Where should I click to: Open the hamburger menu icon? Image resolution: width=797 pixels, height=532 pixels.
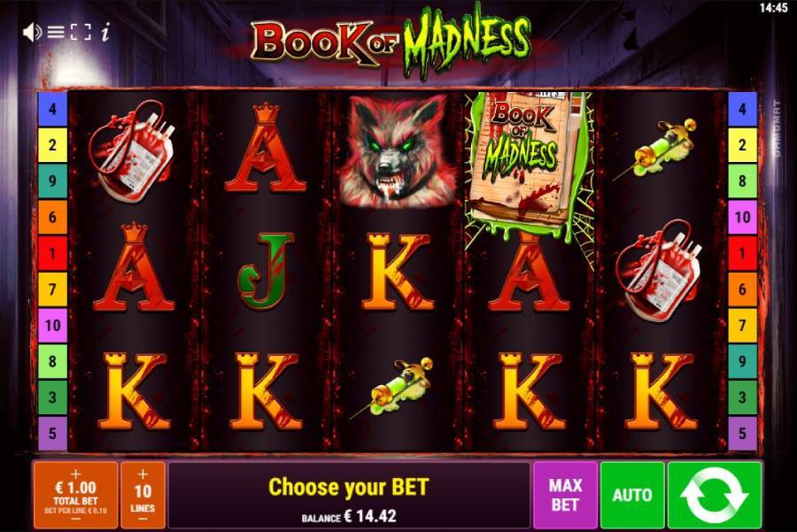[56, 33]
